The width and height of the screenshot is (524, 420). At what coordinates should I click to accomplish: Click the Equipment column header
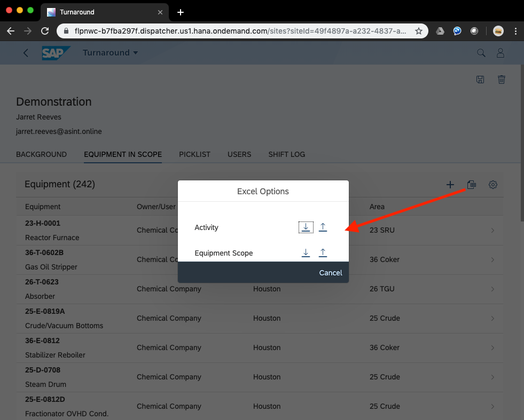click(43, 207)
